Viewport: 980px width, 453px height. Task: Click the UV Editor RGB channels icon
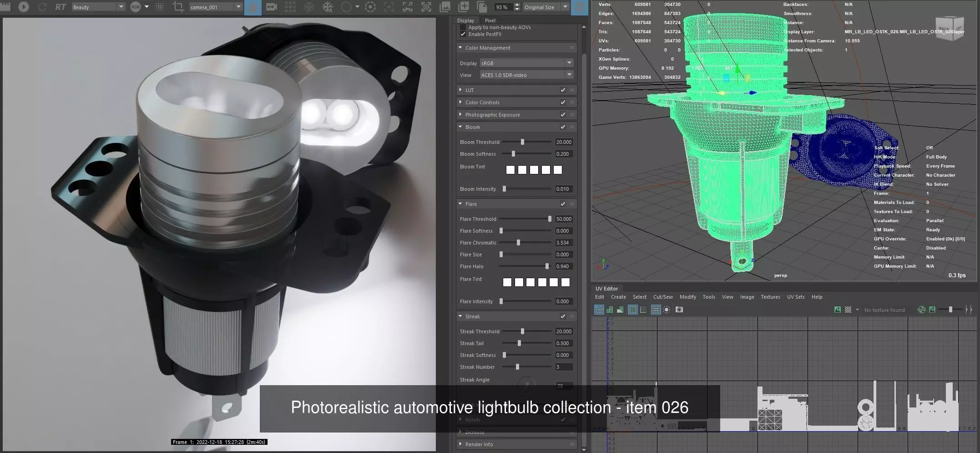click(921, 310)
